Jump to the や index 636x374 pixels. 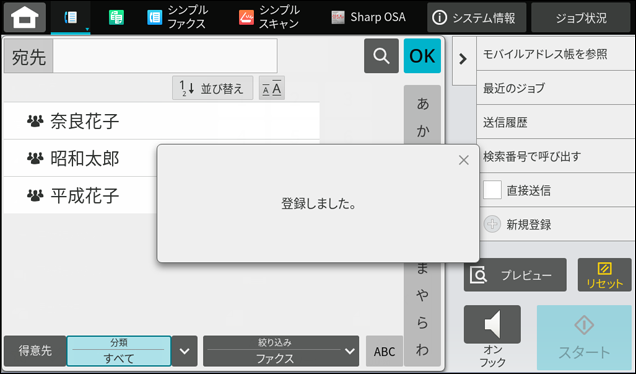(x=422, y=295)
